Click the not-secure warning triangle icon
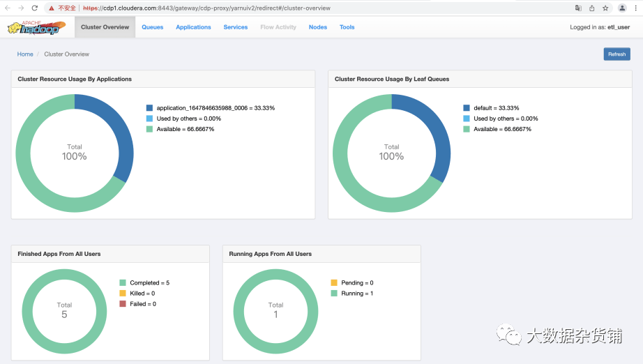The image size is (643, 364). point(52,8)
